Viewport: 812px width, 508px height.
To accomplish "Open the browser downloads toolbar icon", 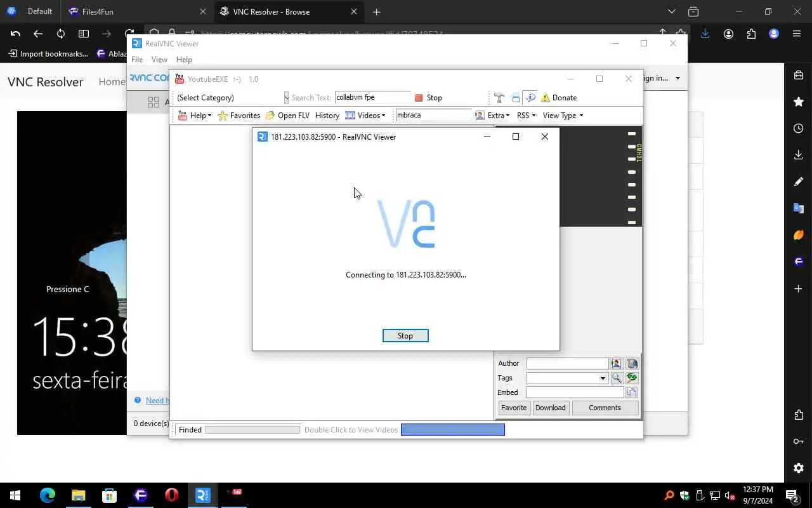I will [x=705, y=34].
